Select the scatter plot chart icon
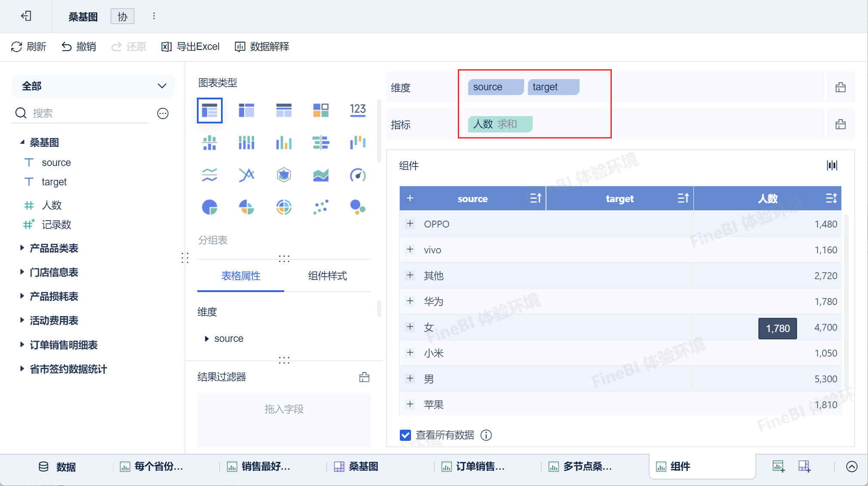The height and width of the screenshot is (486, 868). 321,207
